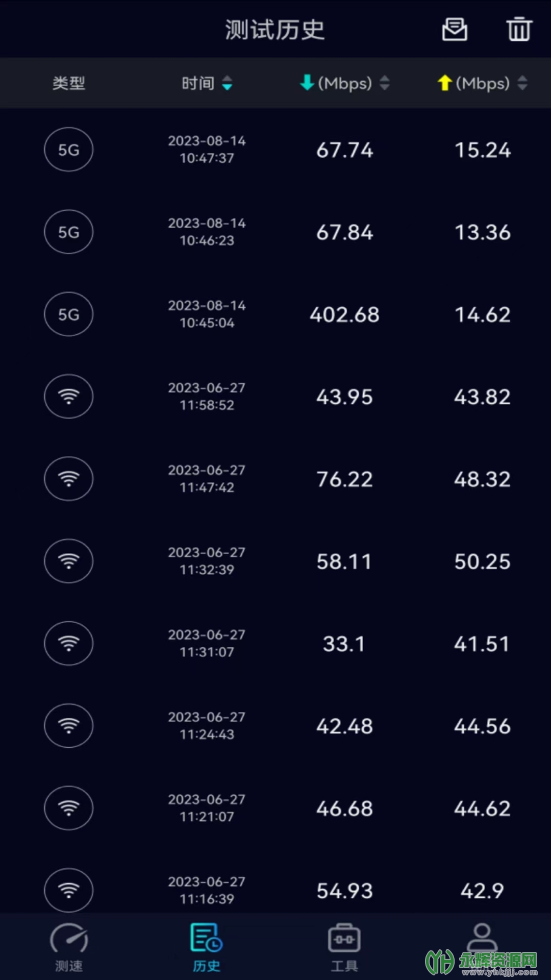The height and width of the screenshot is (980, 551).
Task: Select the 历史 history tab
Action: 207,947
